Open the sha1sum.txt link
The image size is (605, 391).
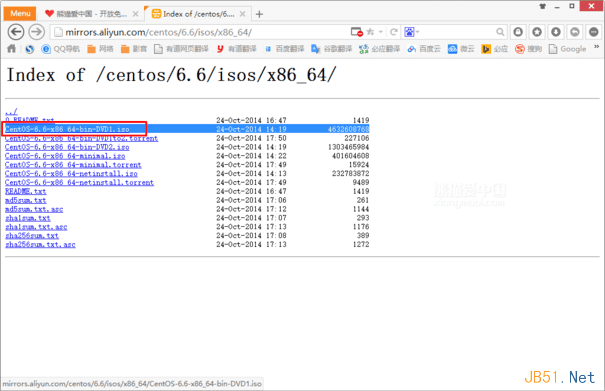pyautogui.click(x=28, y=218)
